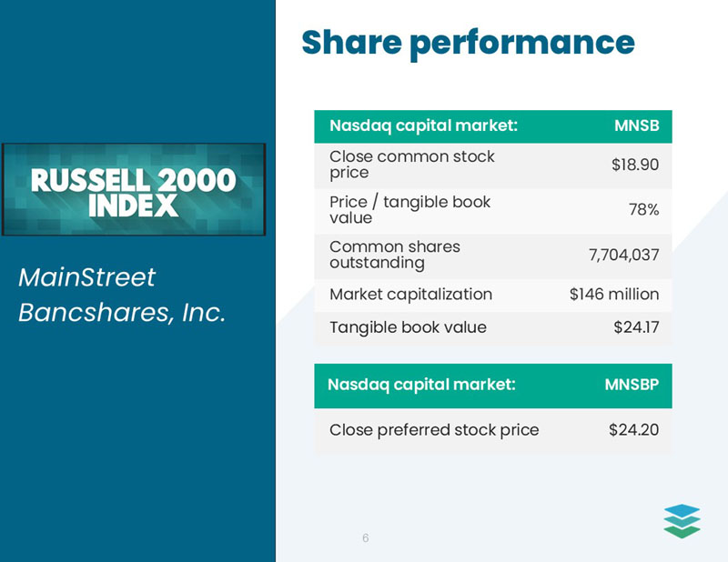This screenshot has height=562, width=728.
Task: Click the Close preferred stock price label
Action: coord(433,430)
